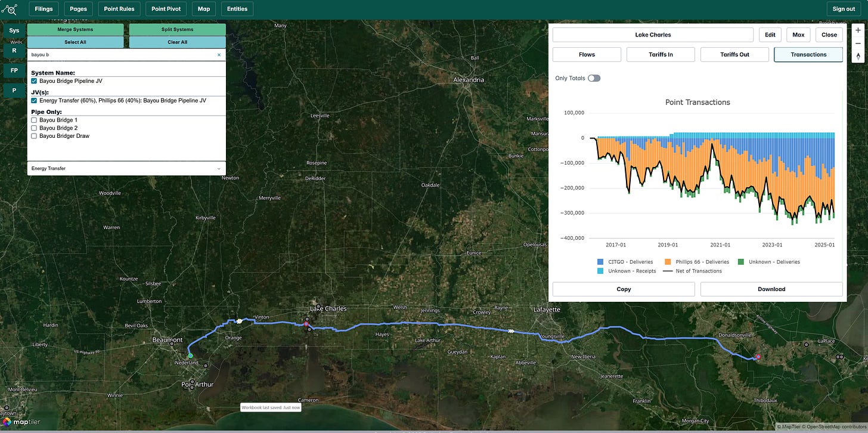Select the Transactions tab
868x433 pixels.
point(808,54)
